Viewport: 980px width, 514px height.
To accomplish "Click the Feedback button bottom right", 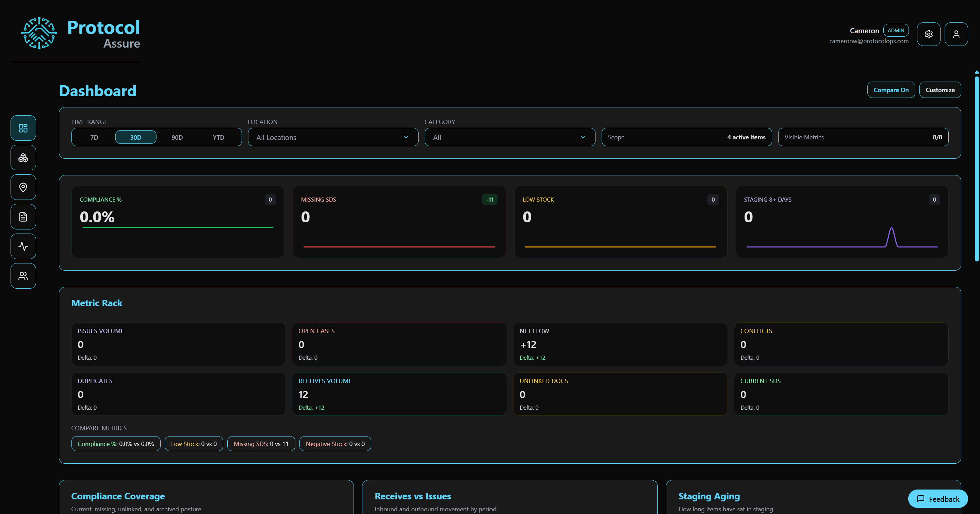I will coord(938,499).
